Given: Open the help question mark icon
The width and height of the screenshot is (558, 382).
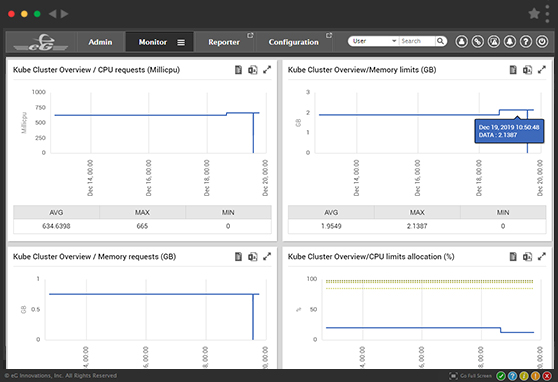Looking at the screenshot, I should tap(526, 42).
